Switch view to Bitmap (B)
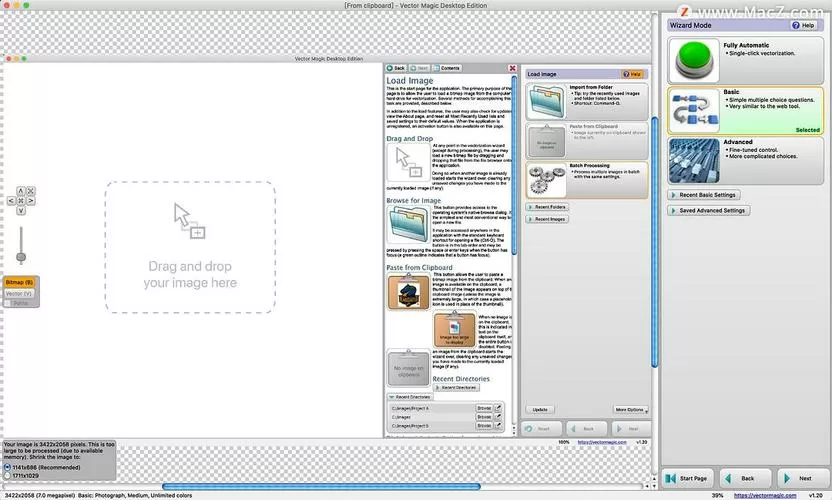Viewport: 832px width, 500px height. [20, 282]
